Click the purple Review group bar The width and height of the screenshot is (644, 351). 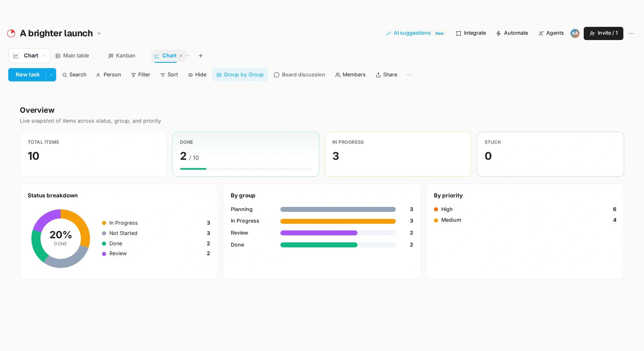[319, 233]
